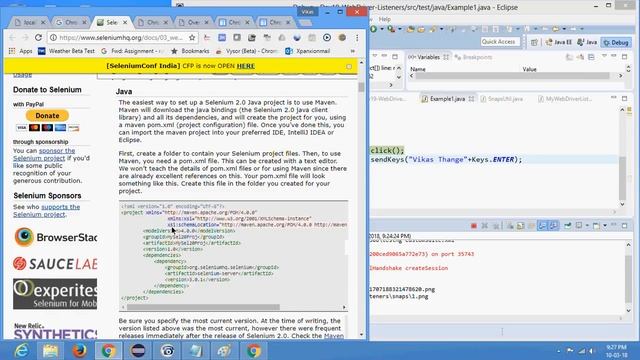Open Firefox from the taskbar

79,351
